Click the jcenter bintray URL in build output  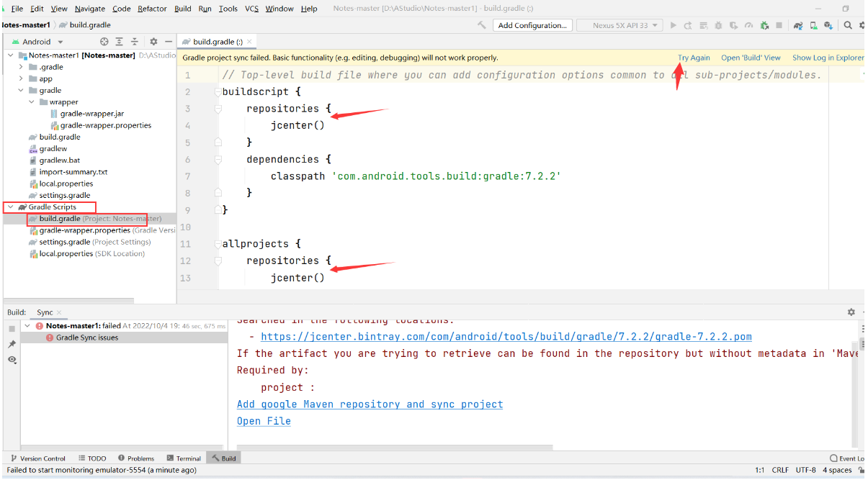pos(506,337)
